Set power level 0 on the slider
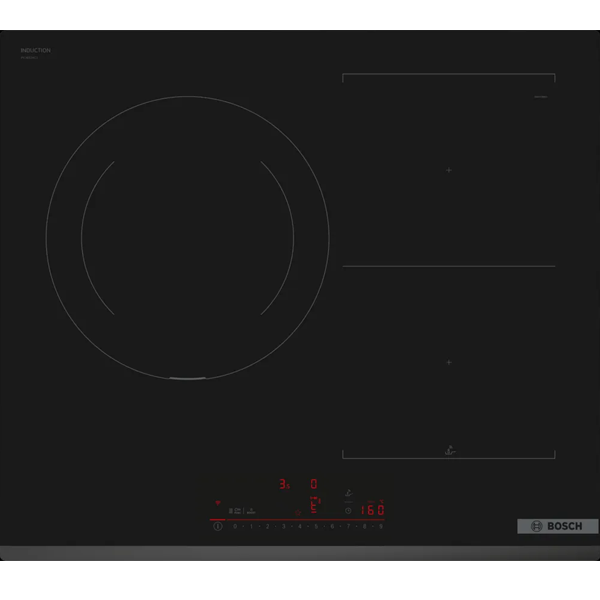This screenshot has height=600, width=600. [235, 526]
